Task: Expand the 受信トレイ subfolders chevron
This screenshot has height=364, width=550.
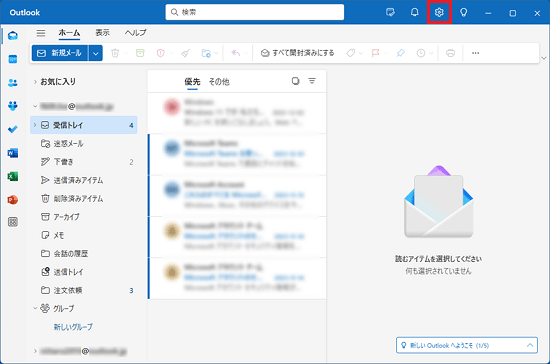Action: coord(35,125)
